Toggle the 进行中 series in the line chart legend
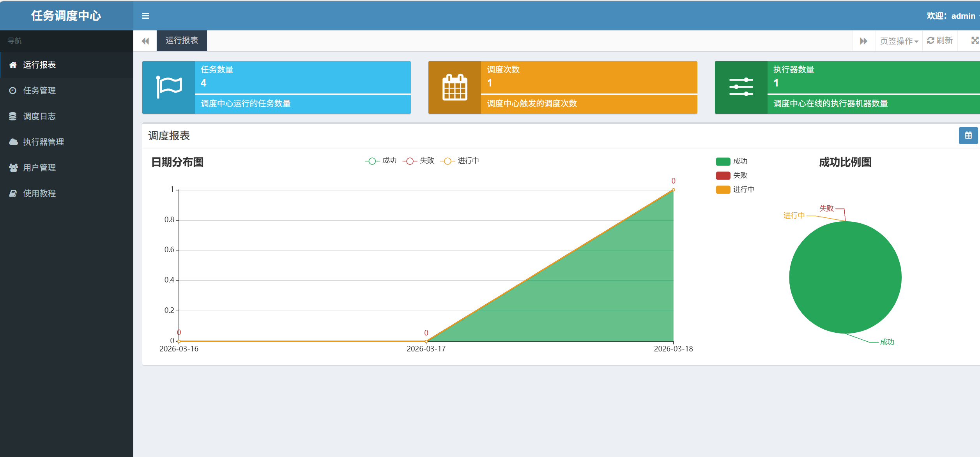This screenshot has width=980, height=457. point(460,161)
